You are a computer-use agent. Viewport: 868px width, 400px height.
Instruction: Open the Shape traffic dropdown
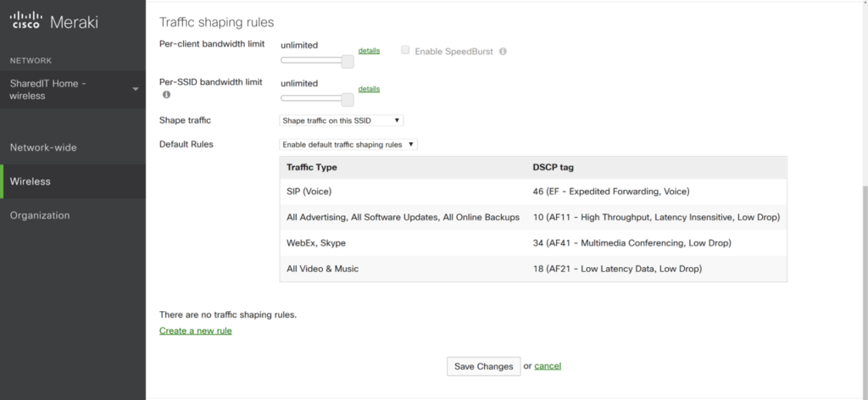coord(342,120)
